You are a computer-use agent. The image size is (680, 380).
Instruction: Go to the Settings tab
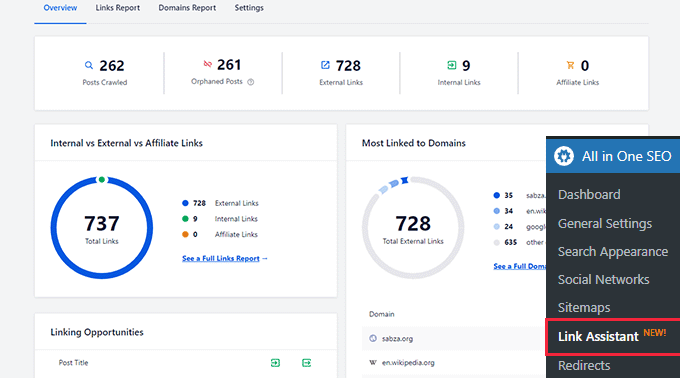[x=249, y=8]
